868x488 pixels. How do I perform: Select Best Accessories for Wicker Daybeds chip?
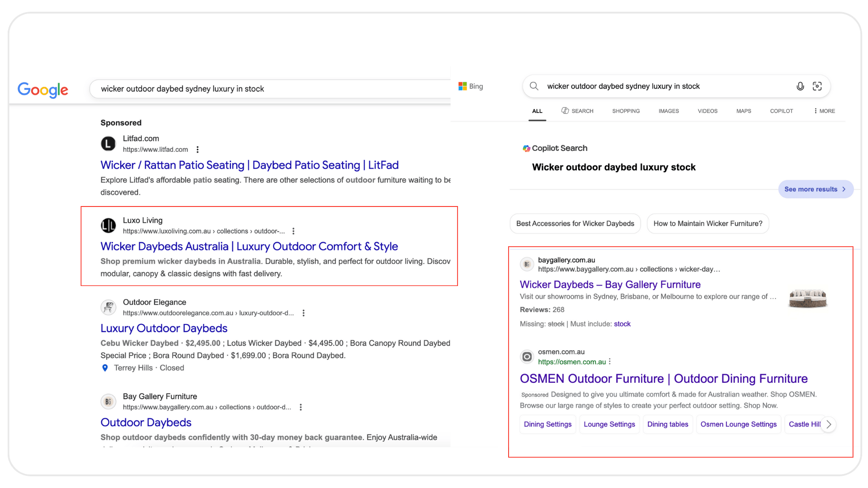point(575,224)
